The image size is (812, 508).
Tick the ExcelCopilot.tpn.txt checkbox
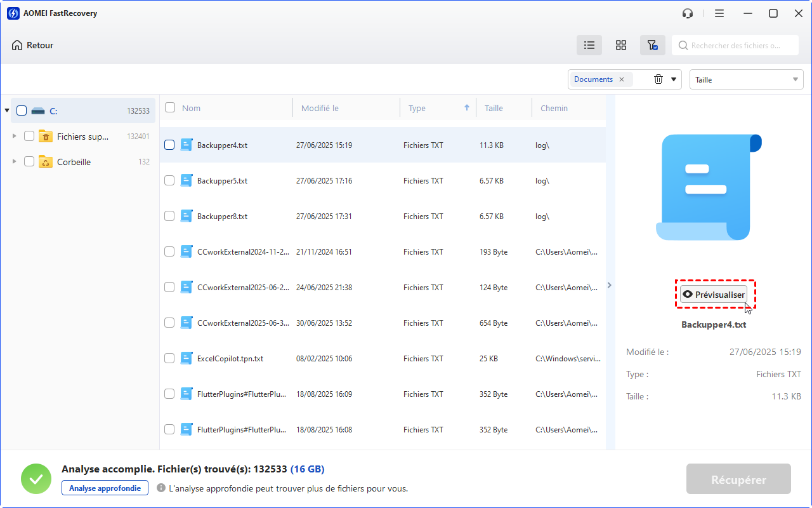pos(169,358)
